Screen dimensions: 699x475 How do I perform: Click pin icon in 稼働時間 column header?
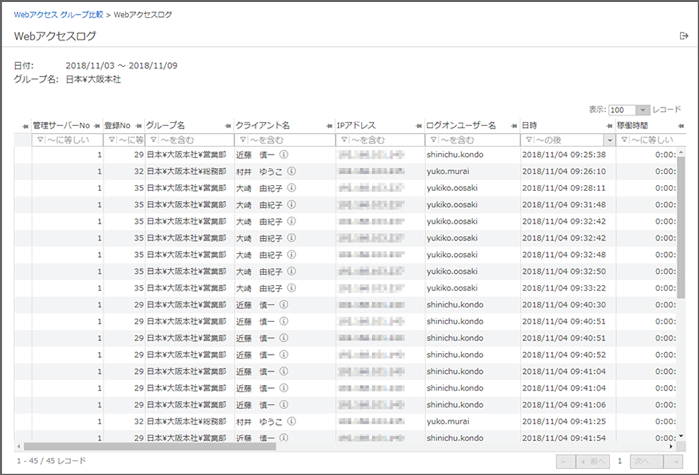681,126
